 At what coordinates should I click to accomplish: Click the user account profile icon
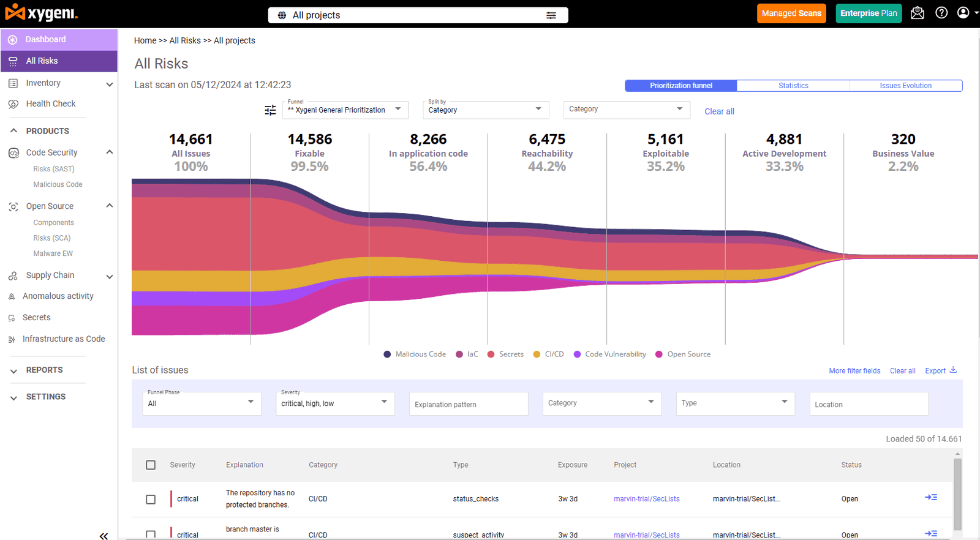click(x=963, y=13)
